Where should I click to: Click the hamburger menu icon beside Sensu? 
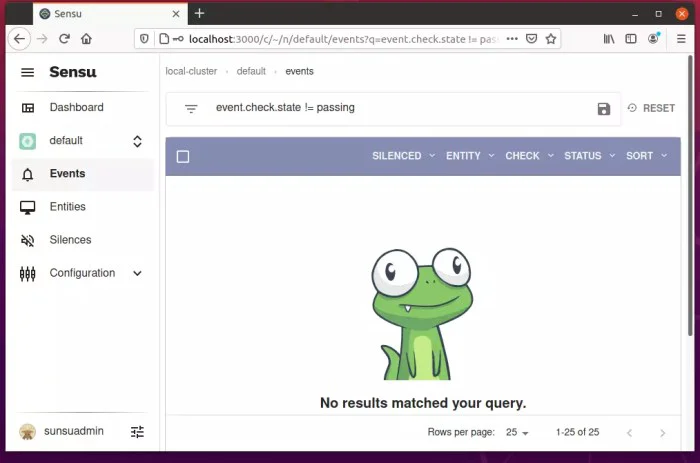point(28,73)
